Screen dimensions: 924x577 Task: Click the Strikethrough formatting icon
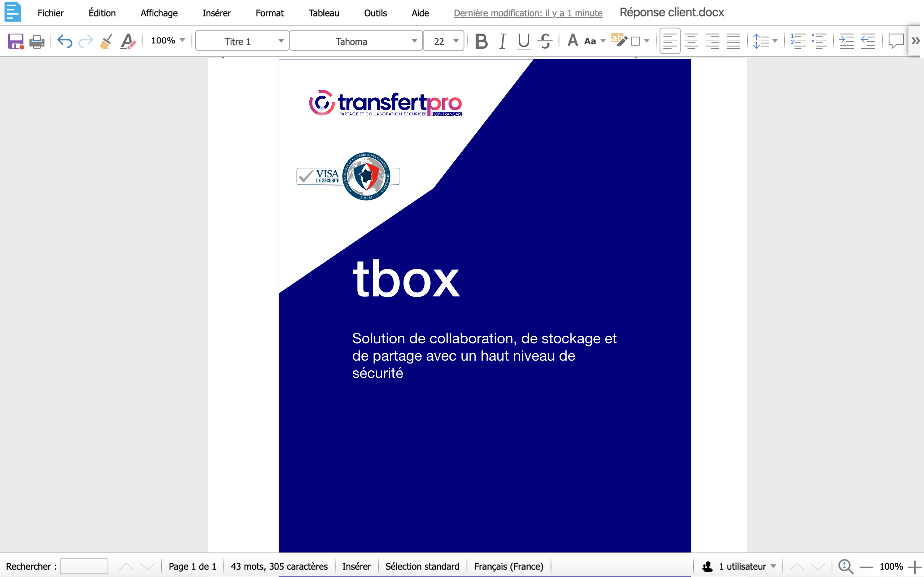(x=545, y=41)
